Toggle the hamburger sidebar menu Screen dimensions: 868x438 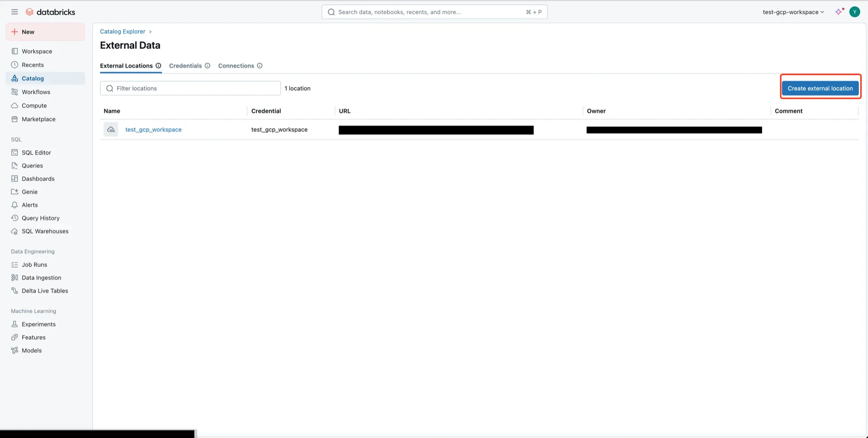click(x=14, y=12)
